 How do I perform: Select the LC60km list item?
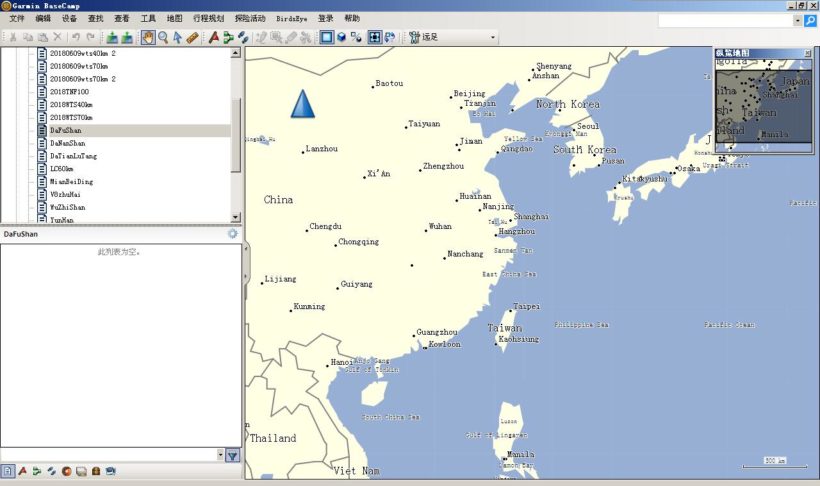tap(61, 168)
